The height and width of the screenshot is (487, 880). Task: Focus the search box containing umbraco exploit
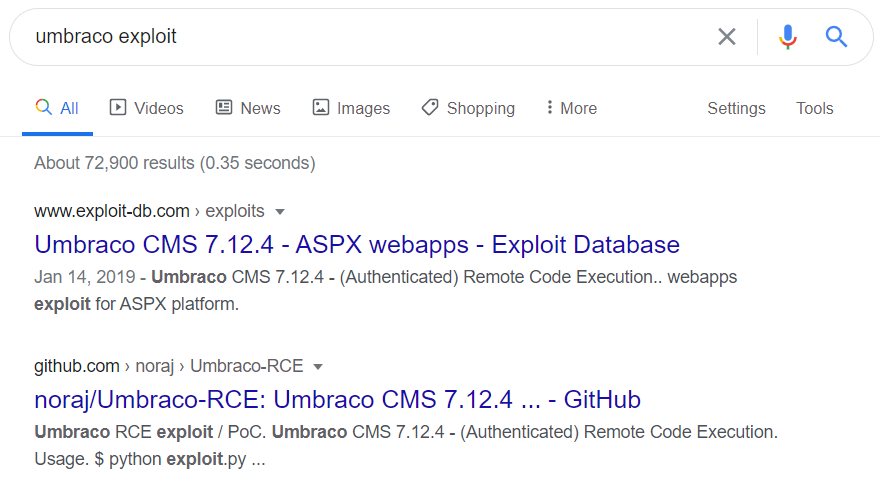pos(360,37)
